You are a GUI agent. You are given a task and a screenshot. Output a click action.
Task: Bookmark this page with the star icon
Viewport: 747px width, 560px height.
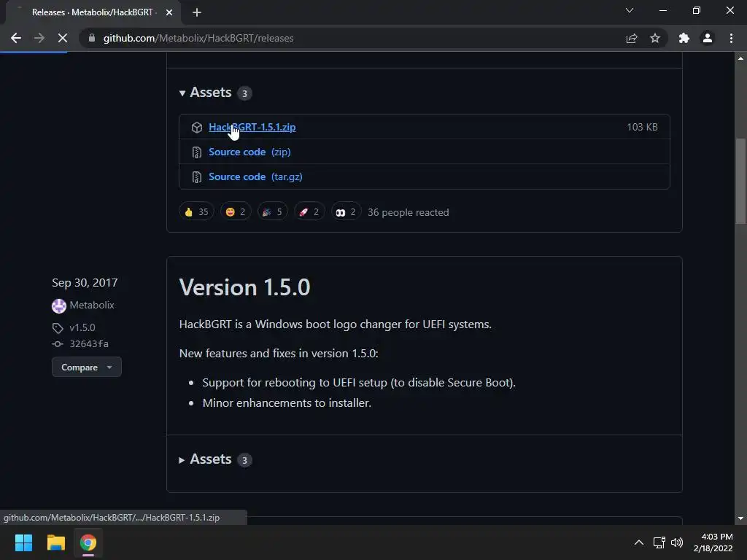point(655,38)
